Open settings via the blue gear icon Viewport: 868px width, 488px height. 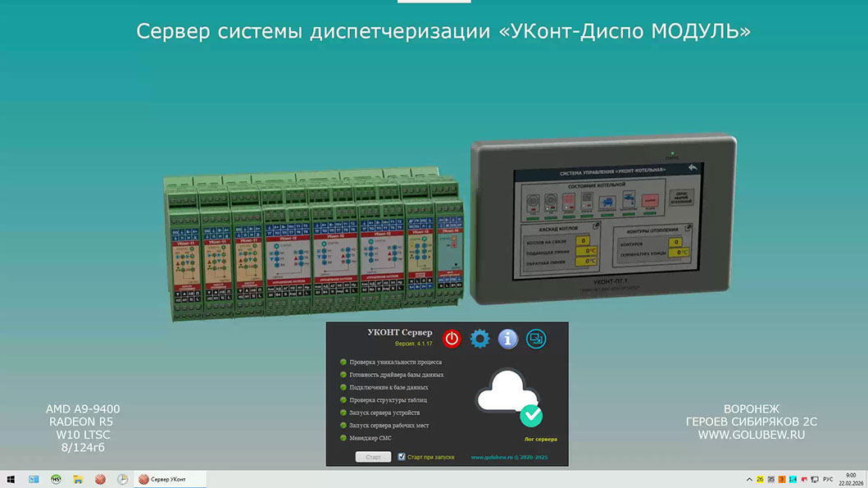(x=479, y=338)
